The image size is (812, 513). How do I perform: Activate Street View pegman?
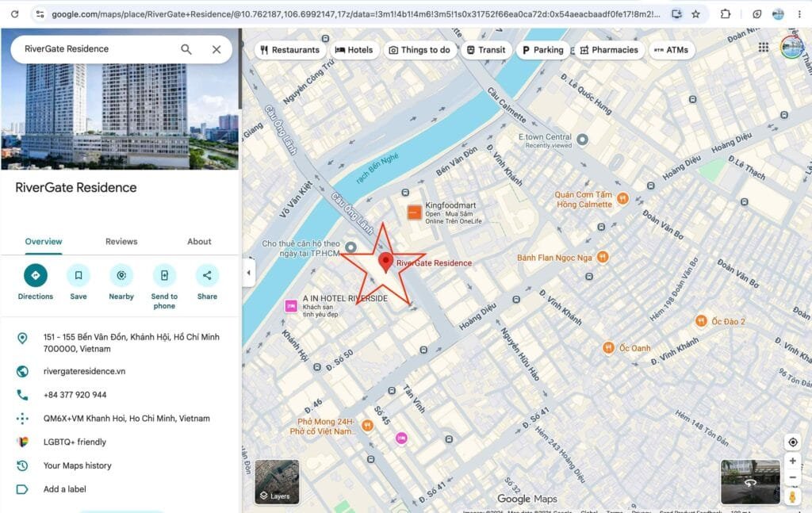coord(792,496)
